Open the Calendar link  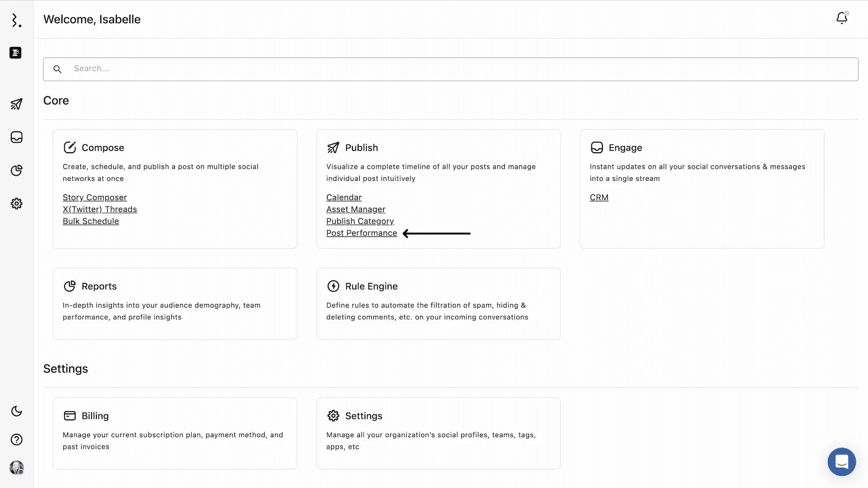(344, 197)
